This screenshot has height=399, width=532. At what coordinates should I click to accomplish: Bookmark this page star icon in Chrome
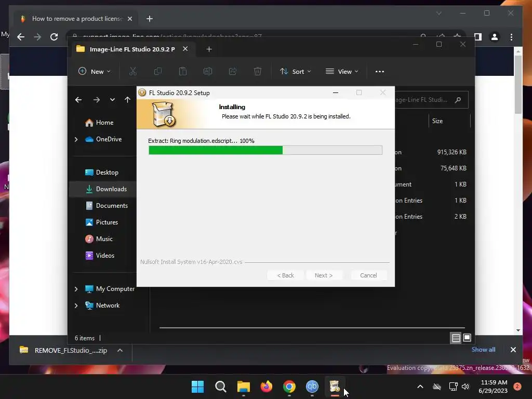[457, 36]
